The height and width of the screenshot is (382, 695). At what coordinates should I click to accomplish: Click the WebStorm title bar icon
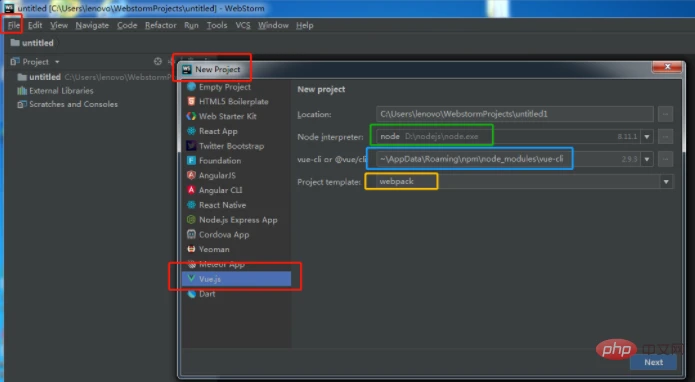(9, 8)
